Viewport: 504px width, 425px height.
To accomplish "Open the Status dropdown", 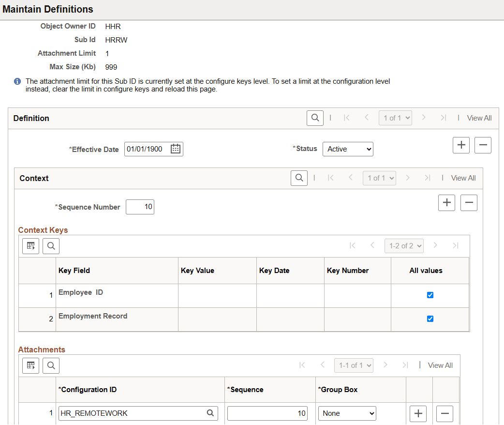I will [x=348, y=149].
